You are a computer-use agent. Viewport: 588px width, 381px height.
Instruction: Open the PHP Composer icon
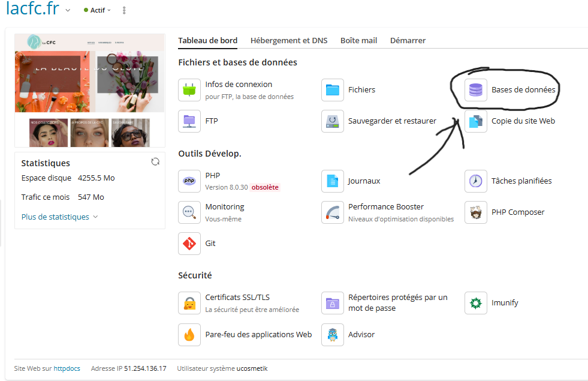(x=476, y=212)
